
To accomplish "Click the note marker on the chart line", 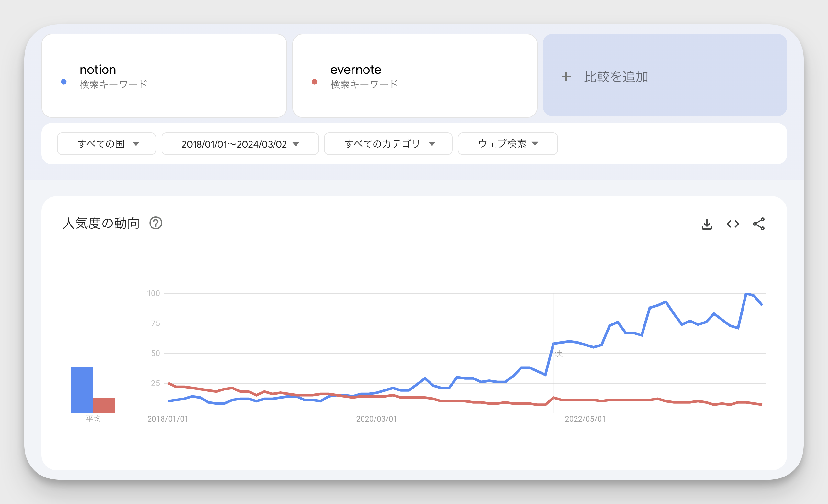I will coord(558,353).
